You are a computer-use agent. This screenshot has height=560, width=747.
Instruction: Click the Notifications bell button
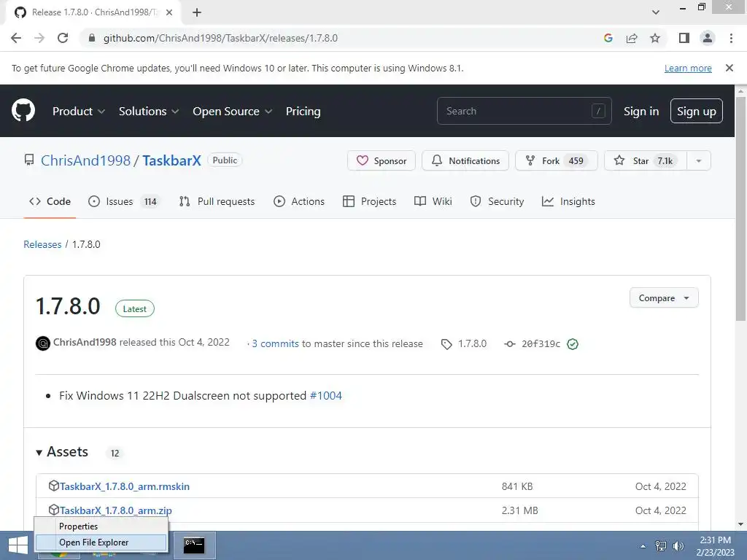465,160
